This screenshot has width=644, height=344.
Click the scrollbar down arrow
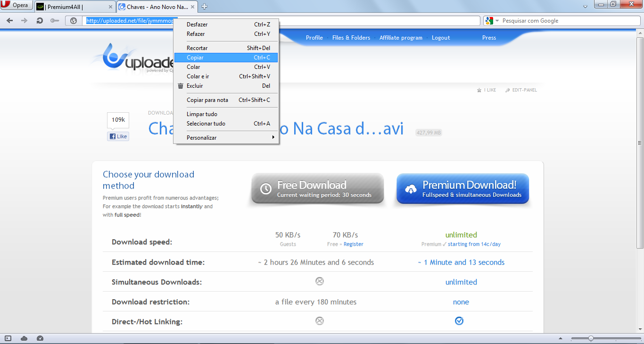pyautogui.click(x=640, y=329)
